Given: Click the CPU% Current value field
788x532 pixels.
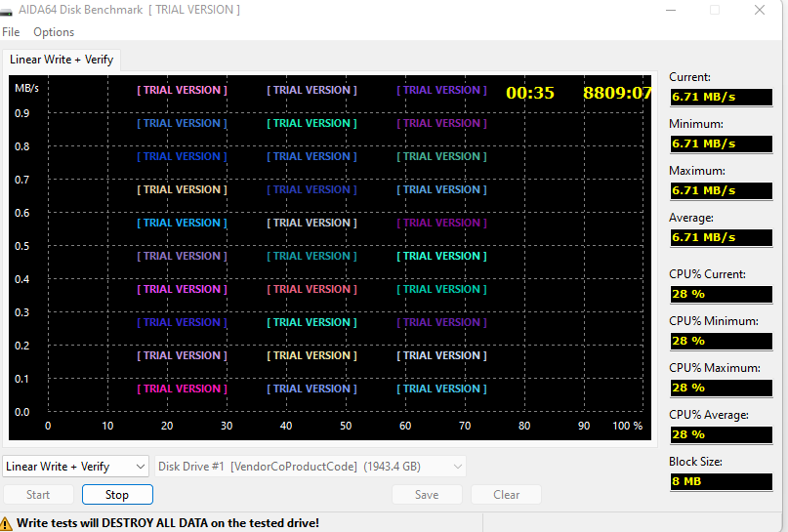Looking at the screenshot, I should tap(716, 294).
